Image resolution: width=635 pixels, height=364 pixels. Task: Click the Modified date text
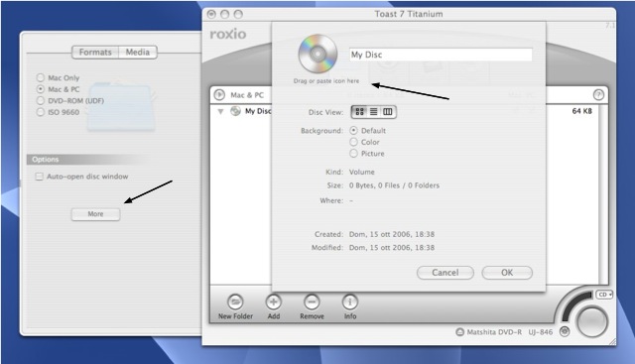click(392, 248)
